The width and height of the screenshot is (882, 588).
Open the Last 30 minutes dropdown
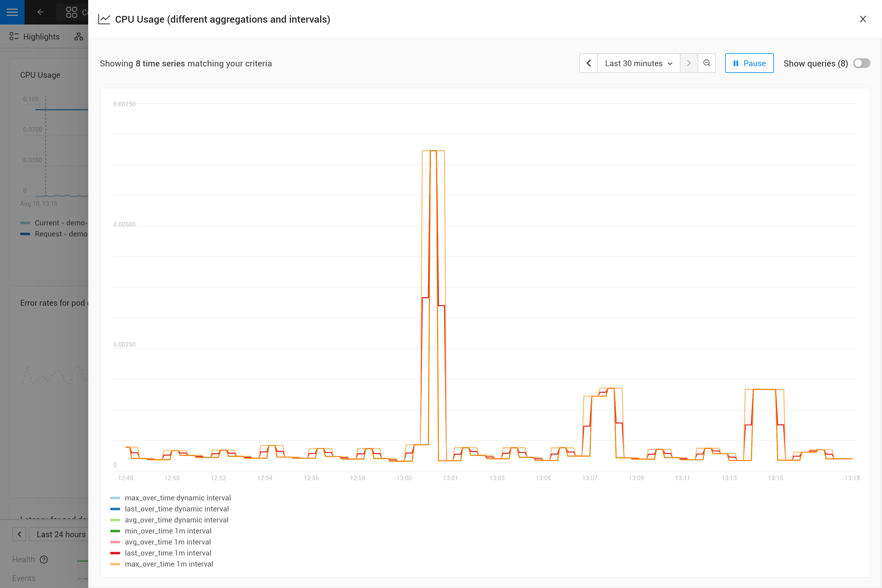tap(638, 63)
